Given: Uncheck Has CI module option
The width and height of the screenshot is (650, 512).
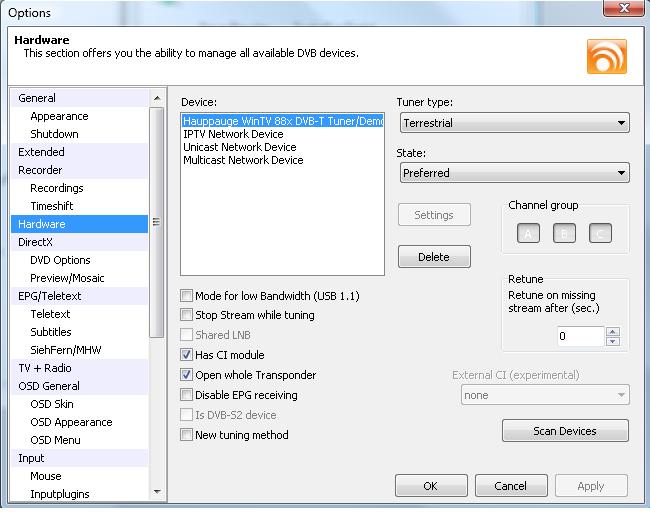Looking at the screenshot, I should tap(187, 355).
